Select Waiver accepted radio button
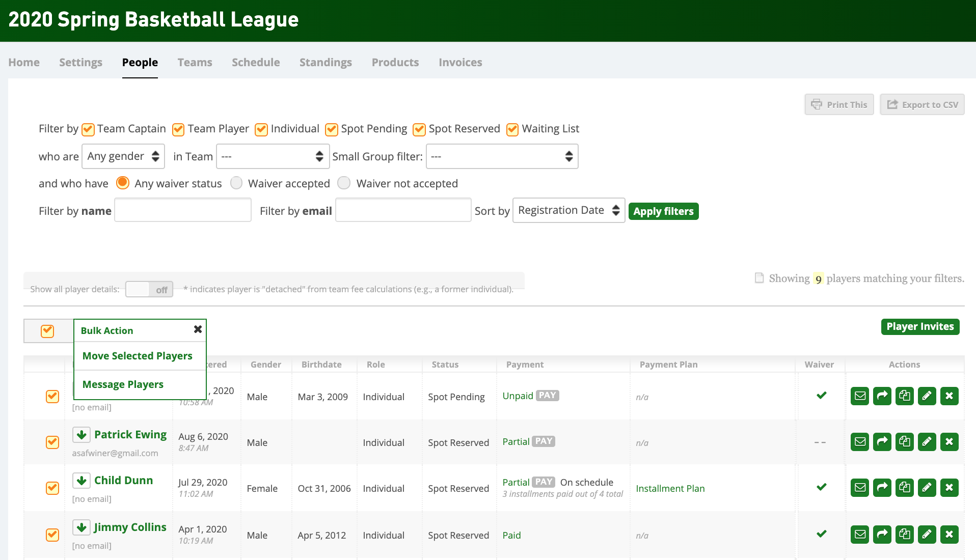 pyautogui.click(x=236, y=183)
